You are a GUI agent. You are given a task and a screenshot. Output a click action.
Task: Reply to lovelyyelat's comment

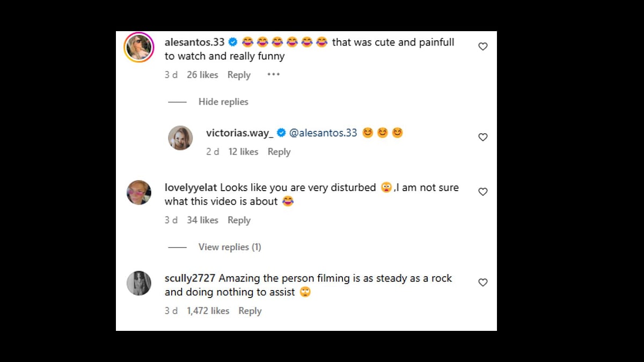(239, 220)
